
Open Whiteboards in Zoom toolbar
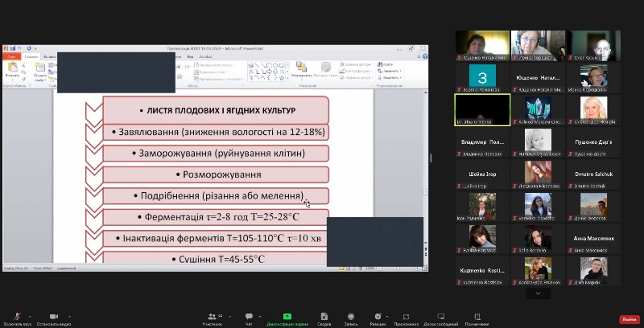[x=440, y=319]
